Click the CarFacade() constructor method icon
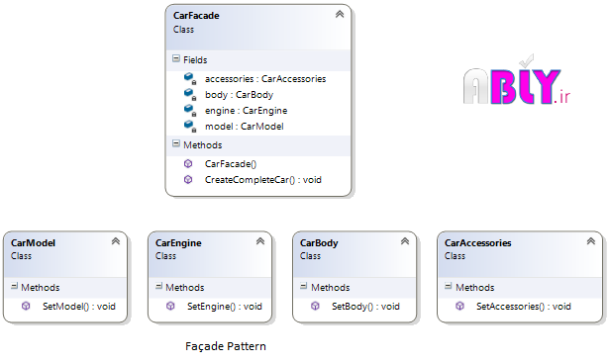610x364 pixels. click(188, 163)
